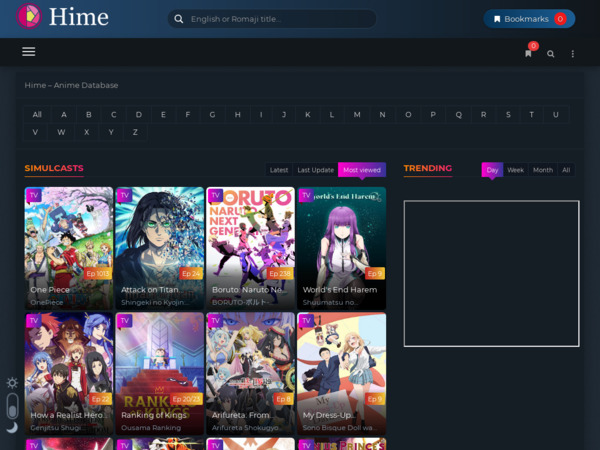Filter anime by letter D
This screenshot has height=450, width=600.
click(139, 114)
